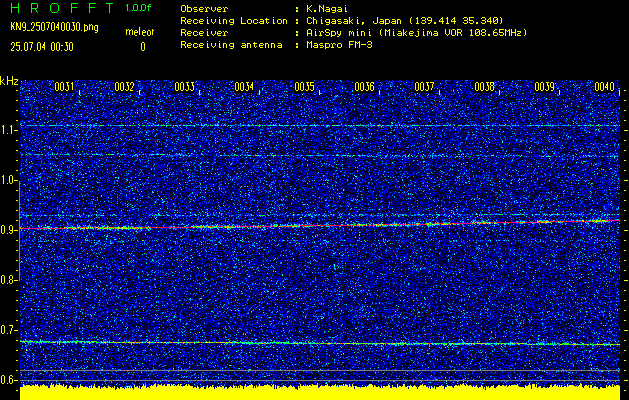
Task: Click the 0.6 frequency axis label
Action: point(8,380)
